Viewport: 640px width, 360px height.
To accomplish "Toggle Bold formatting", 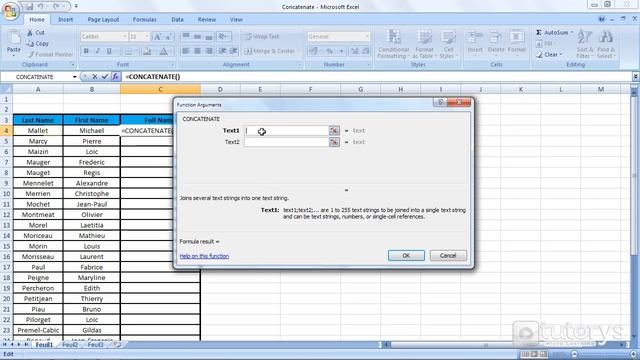I will click(x=86, y=51).
